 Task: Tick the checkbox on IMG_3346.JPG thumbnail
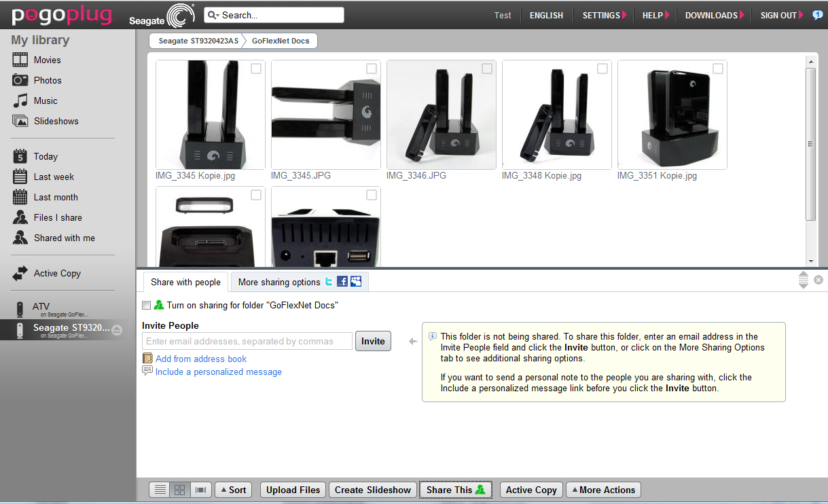pyautogui.click(x=487, y=69)
